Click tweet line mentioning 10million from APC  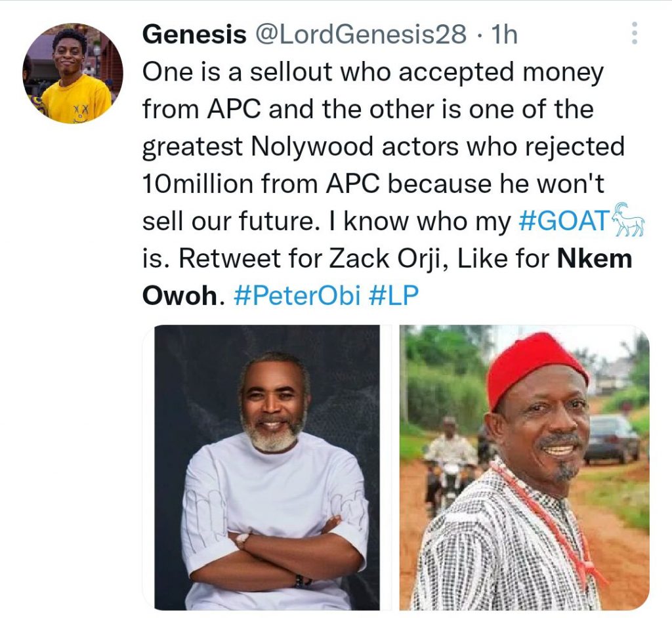(373, 184)
